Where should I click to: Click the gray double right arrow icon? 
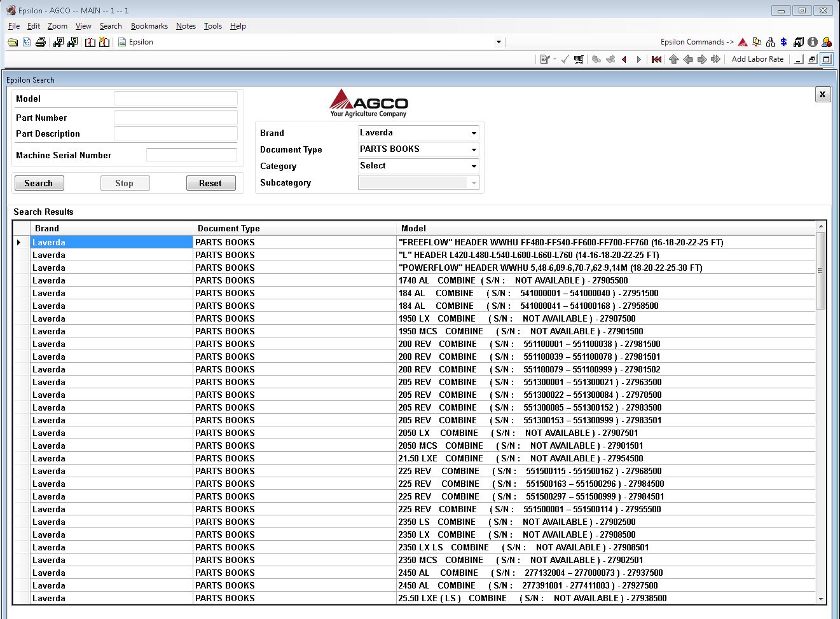pyautogui.click(x=716, y=59)
